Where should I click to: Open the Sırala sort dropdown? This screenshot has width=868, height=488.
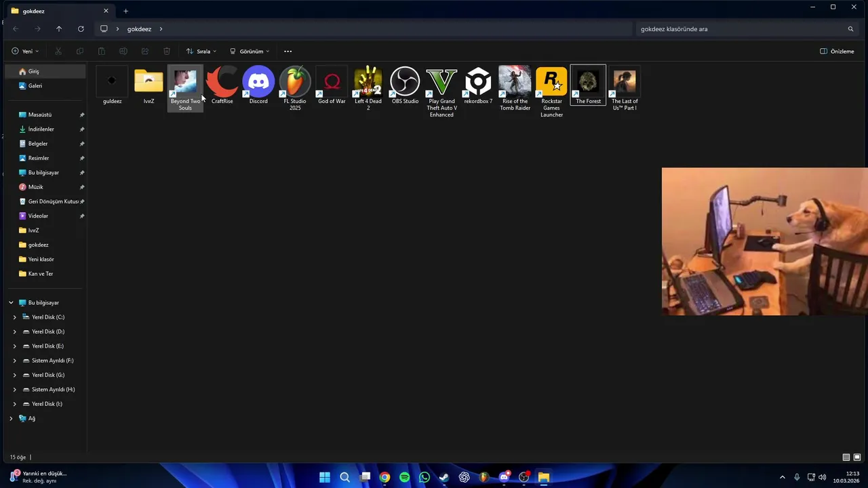(x=201, y=51)
